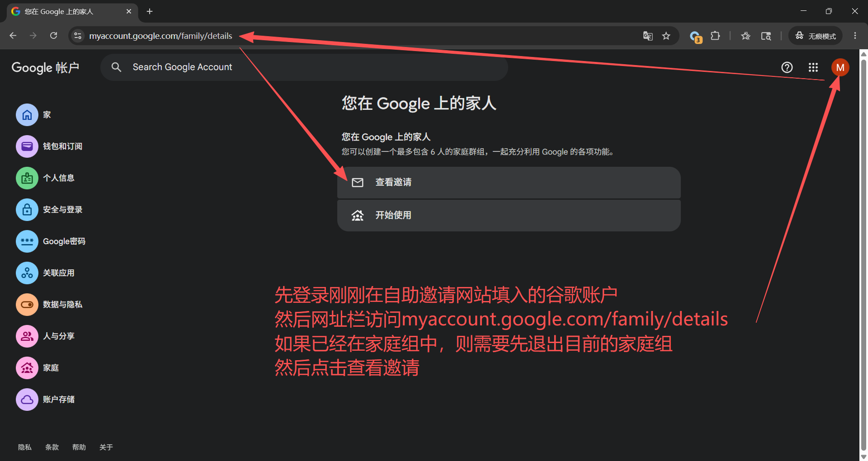
Task: Open 人与分享 in sidebar
Action: 45,336
